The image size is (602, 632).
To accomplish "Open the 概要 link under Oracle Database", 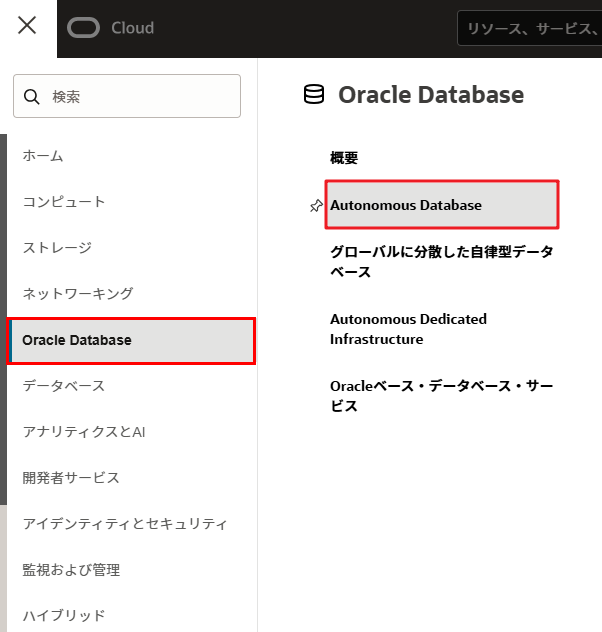I will point(344,158).
